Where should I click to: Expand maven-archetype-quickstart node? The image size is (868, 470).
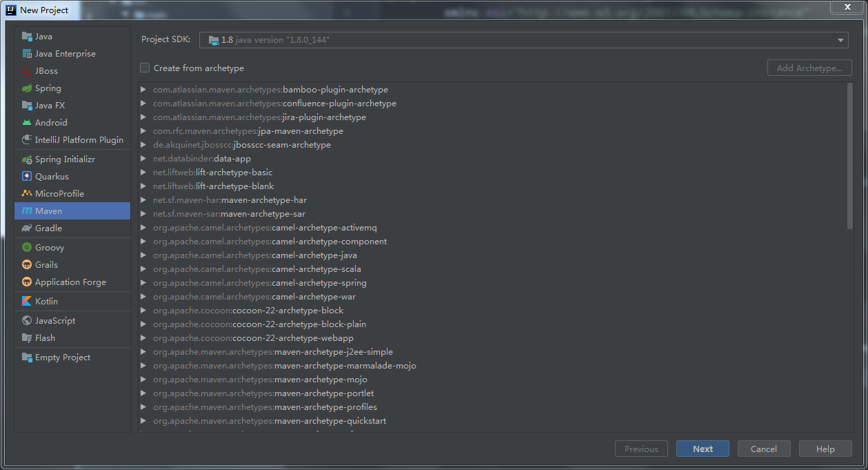click(143, 421)
